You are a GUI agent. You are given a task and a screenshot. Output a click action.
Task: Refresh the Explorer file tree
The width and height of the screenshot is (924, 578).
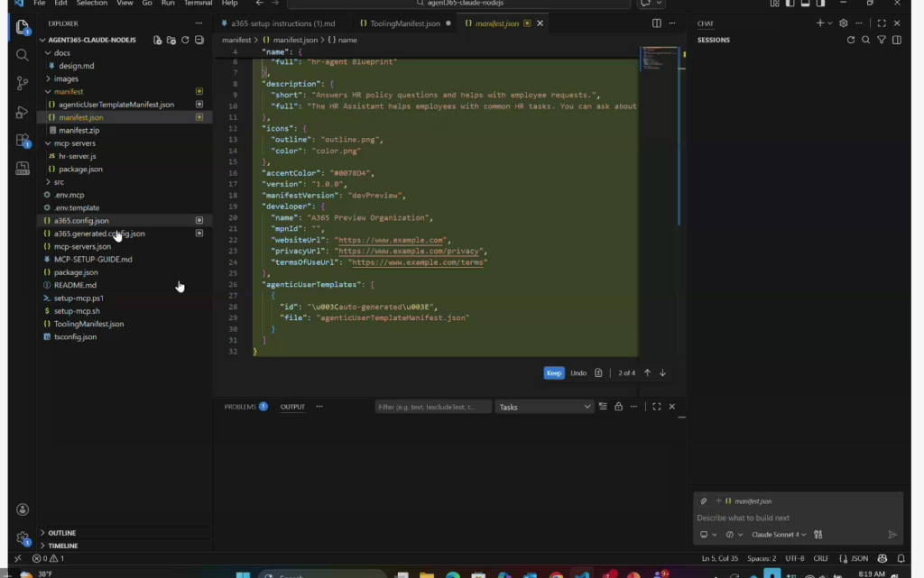[x=185, y=40]
